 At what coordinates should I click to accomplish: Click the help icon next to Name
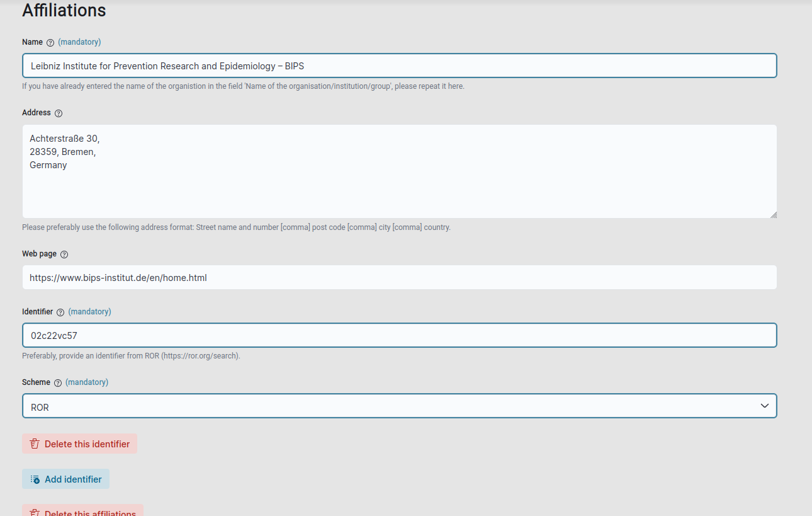pos(50,43)
